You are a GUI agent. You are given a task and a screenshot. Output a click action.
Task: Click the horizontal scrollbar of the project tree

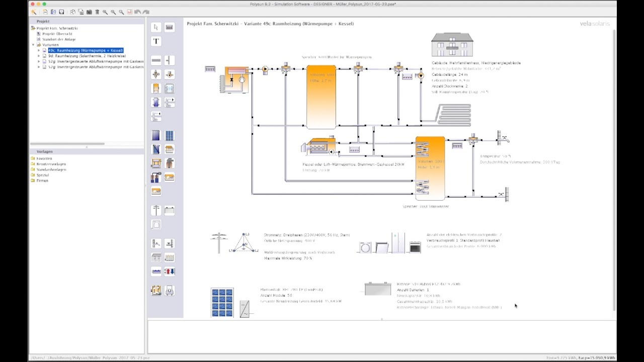[x=67, y=144]
